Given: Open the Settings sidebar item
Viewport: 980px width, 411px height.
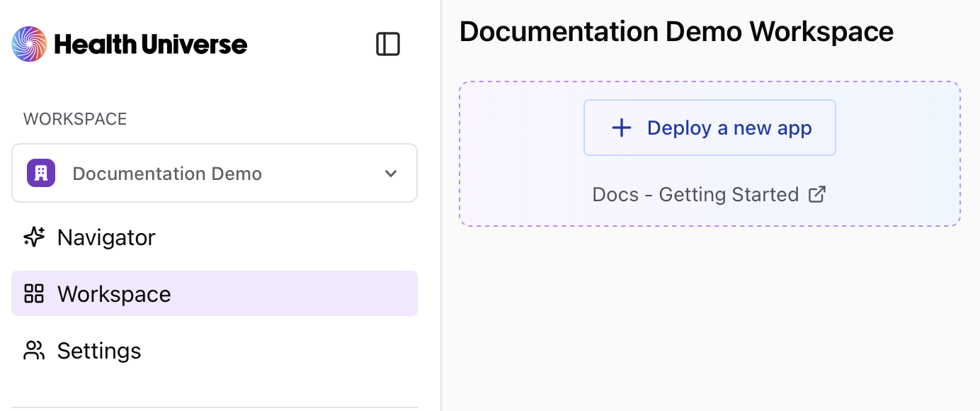Looking at the screenshot, I should pyautogui.click(x=215, y=350).
